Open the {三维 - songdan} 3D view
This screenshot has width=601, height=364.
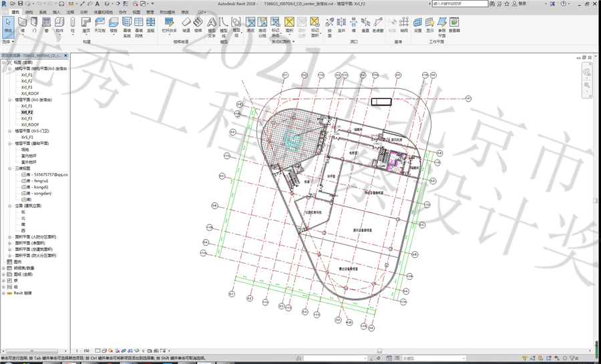pos(37,194)
